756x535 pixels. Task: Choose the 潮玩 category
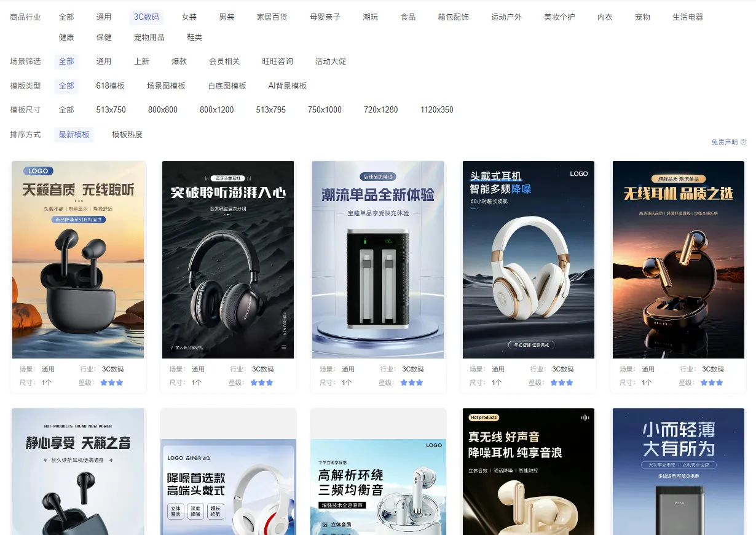(371, 17)
